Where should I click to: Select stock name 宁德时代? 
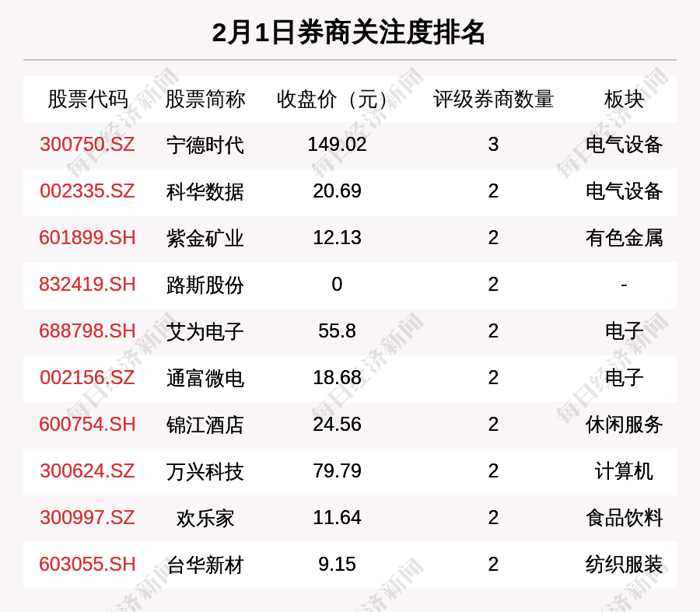(205, 145)
